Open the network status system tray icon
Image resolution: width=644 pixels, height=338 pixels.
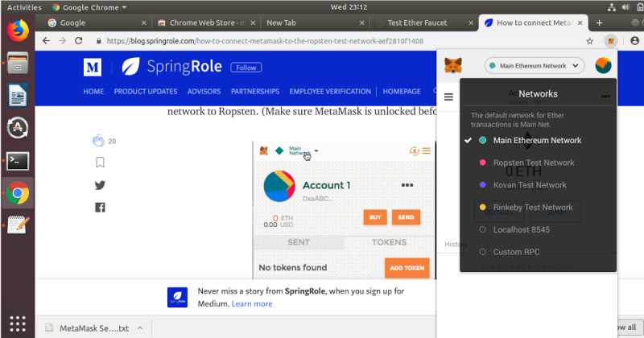pos(612,7)
